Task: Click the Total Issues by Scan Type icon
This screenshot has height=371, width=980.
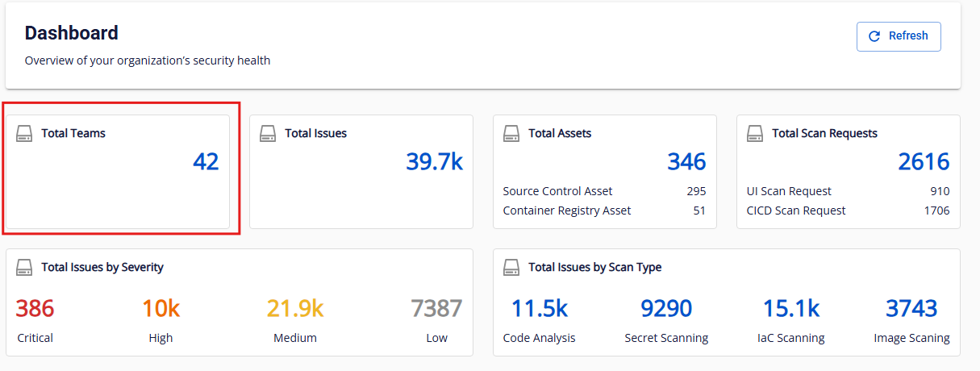Action: (511, 267)
